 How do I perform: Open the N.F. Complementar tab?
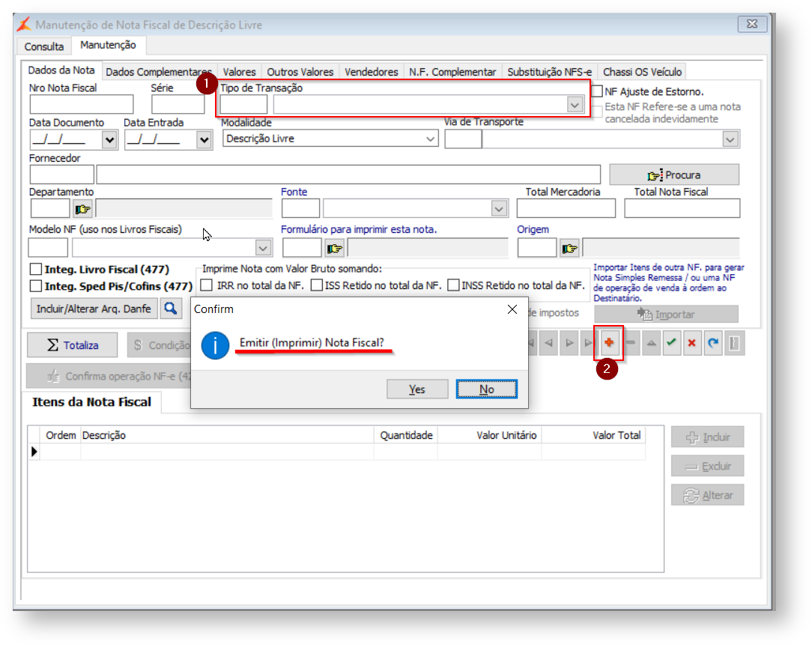(452, 72)
